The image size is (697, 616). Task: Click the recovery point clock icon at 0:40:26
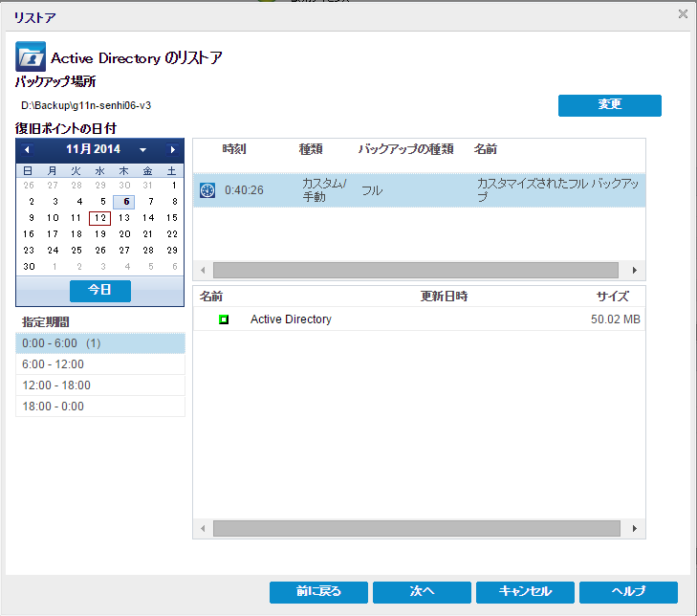[x=207, y=190]
